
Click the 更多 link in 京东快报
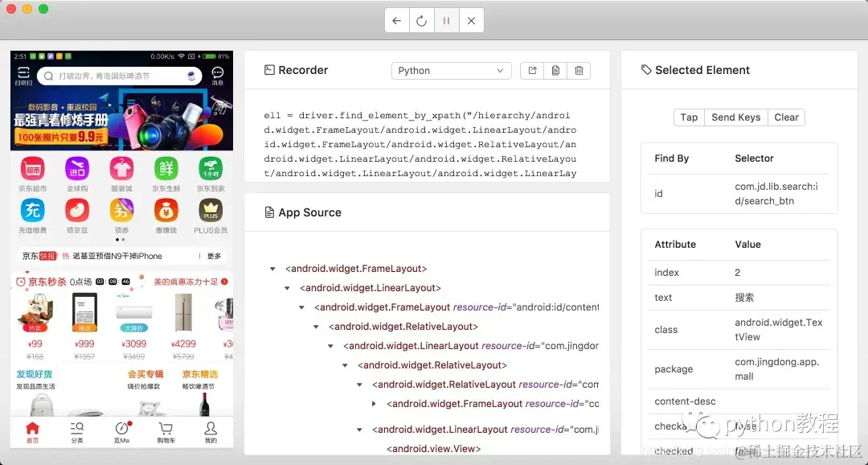[215, 256]
